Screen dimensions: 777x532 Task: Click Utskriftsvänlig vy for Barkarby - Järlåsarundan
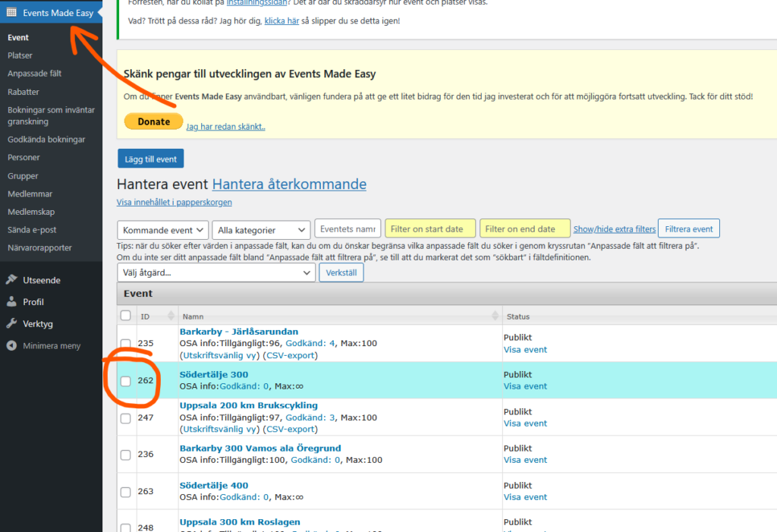[x=219, y=355]
